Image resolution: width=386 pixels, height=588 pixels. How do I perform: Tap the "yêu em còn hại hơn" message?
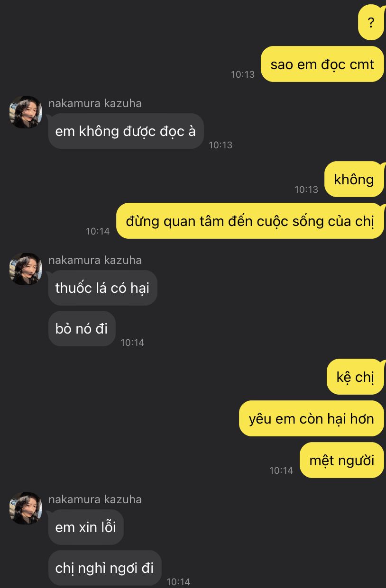pyautogui.click(x=312, y=418)
